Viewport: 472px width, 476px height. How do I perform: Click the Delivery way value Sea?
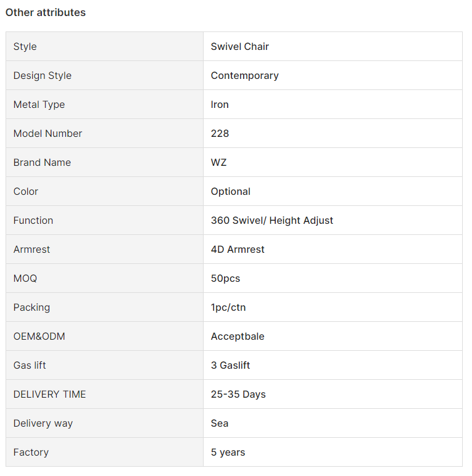pos(219,423)
